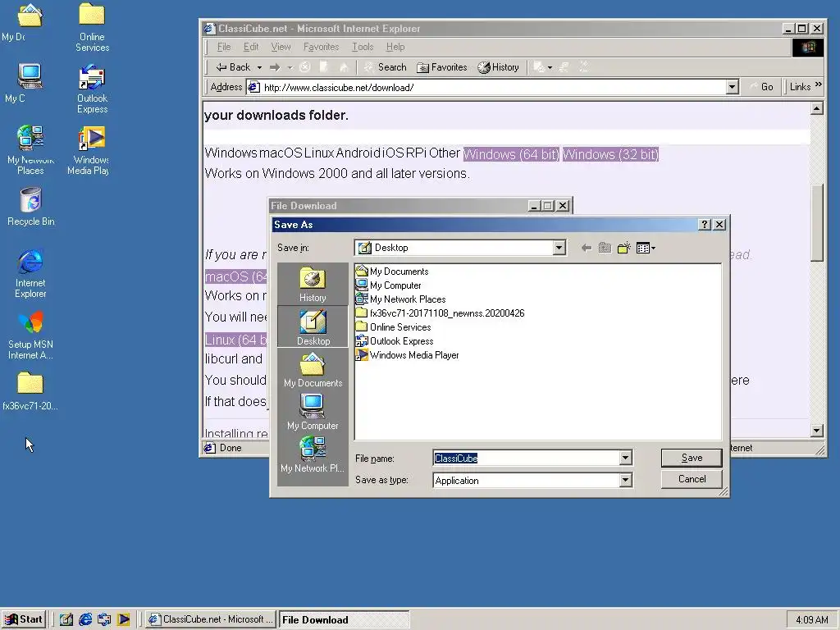Open Edit menu in Internet Explorer
This screenshot has width=840, height=630.
(x=251, y=47)
